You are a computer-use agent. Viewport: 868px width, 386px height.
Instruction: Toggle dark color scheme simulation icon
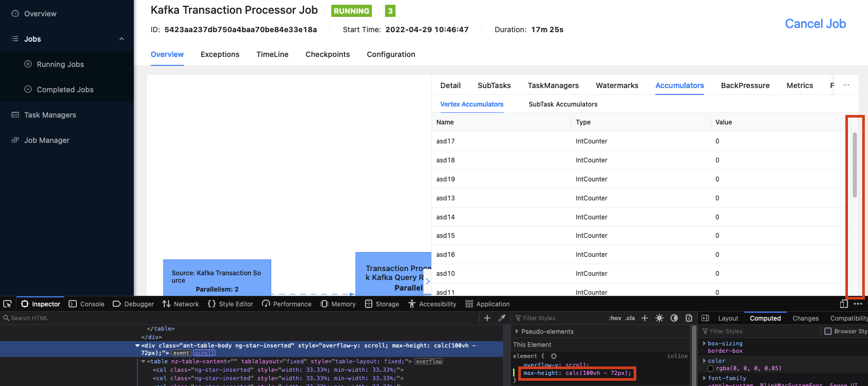pos(674,318)
